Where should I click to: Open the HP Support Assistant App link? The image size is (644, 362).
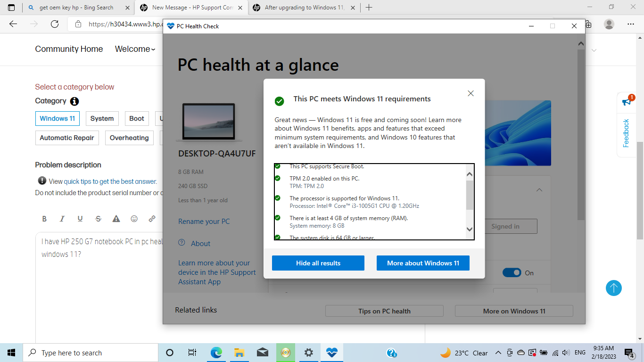pyautogui.click(x=217, y=272)
